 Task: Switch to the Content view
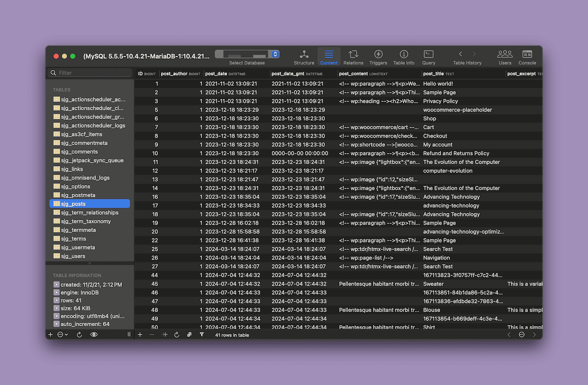tap(329, 57)
